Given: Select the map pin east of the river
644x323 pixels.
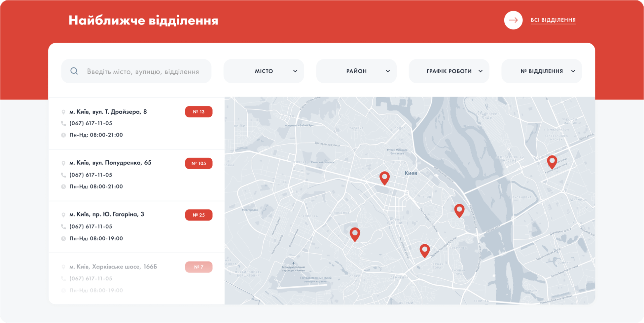Looking at the screenshot, I should [552, 161].
